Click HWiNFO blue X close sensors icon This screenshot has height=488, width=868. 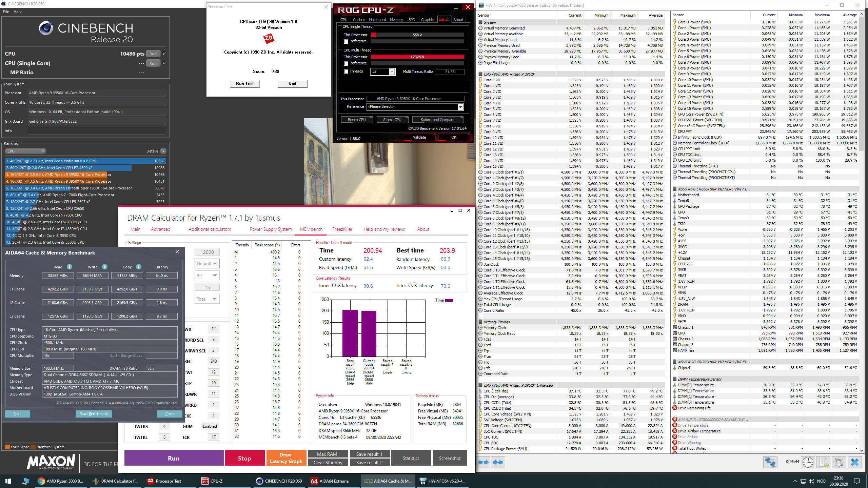tap(855, 462)
